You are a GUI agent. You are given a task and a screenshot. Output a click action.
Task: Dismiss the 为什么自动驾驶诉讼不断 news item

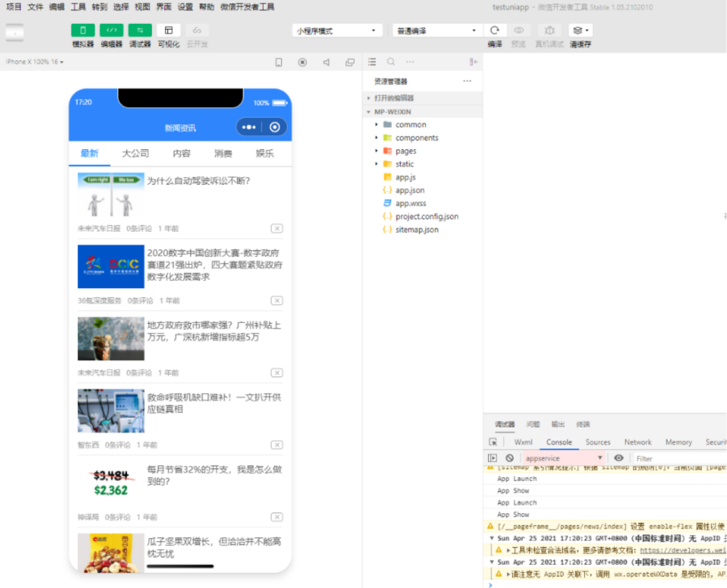pos(277,228)
